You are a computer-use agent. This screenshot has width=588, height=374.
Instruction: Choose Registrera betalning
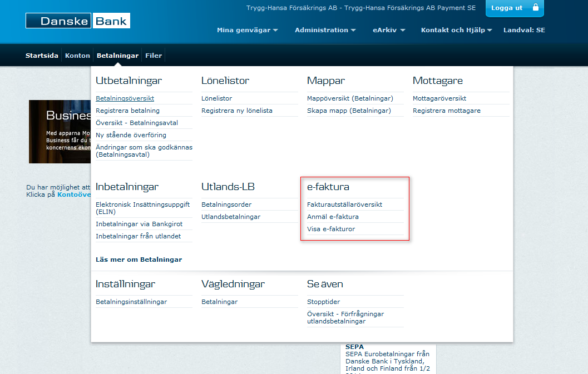pyautogui.click(x=127, y=111)
